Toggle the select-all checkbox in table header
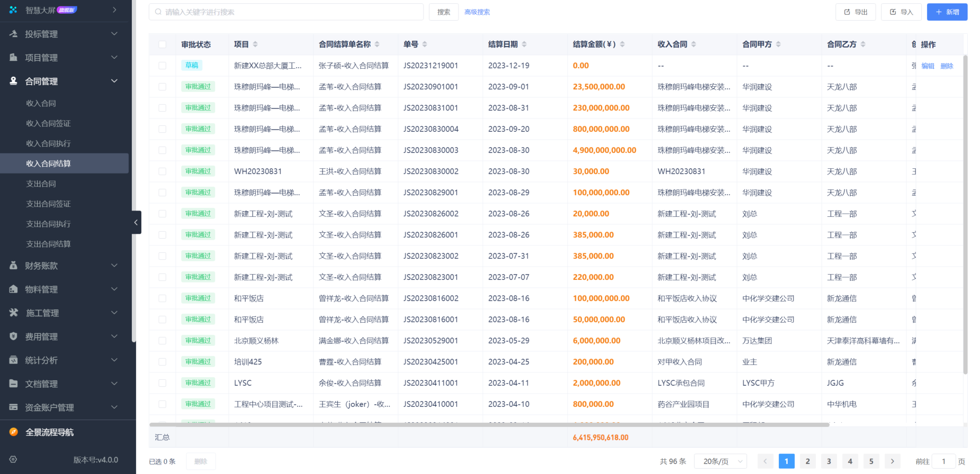The image size is (980, 474). tap(163, 44)
